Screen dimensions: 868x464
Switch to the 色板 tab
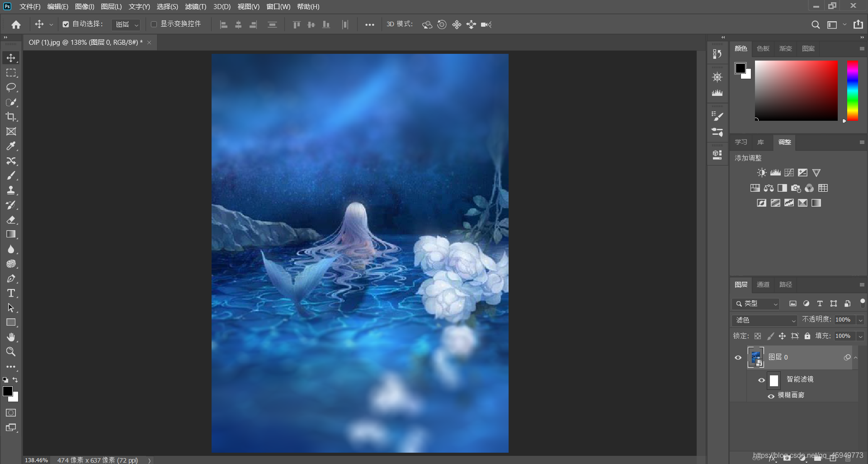click(x=763, y=48)
